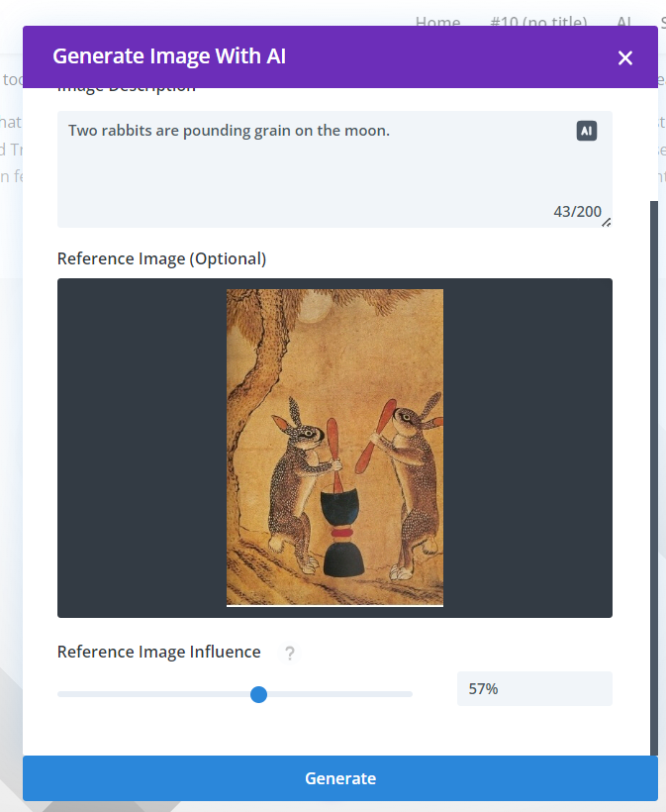Click the blue Generate button
The image size is (666, 812).
340,777
